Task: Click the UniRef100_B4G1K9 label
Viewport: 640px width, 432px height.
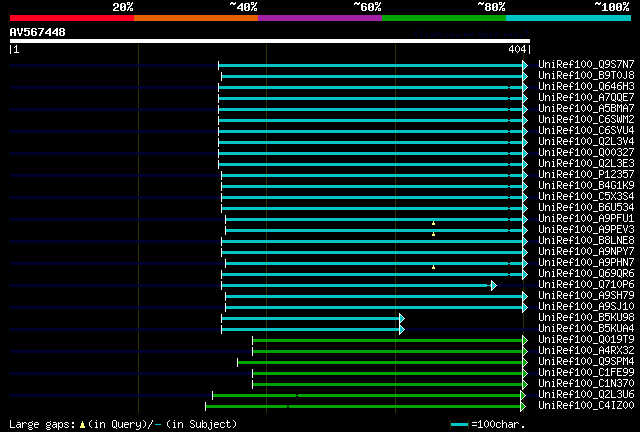Action: 586,185
